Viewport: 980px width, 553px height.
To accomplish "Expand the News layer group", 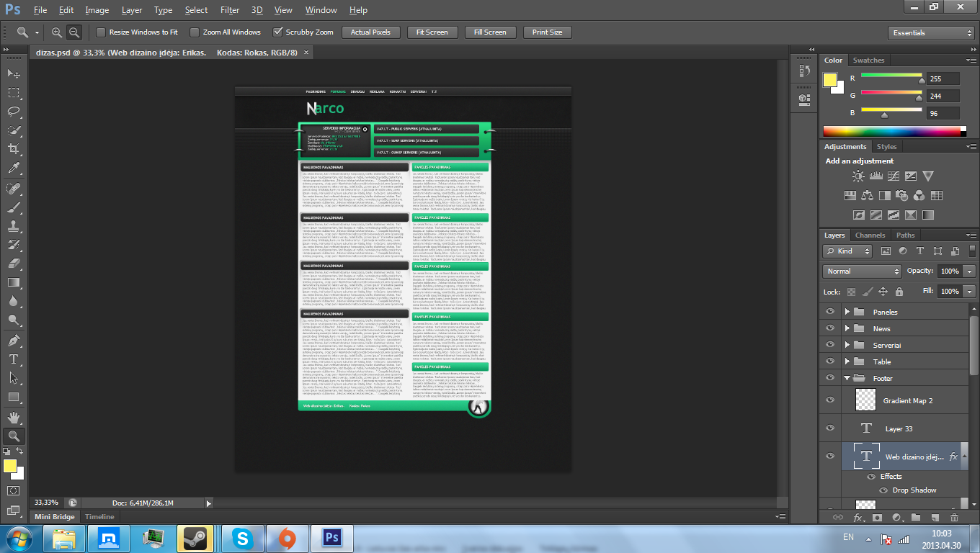I will (847, 328).
